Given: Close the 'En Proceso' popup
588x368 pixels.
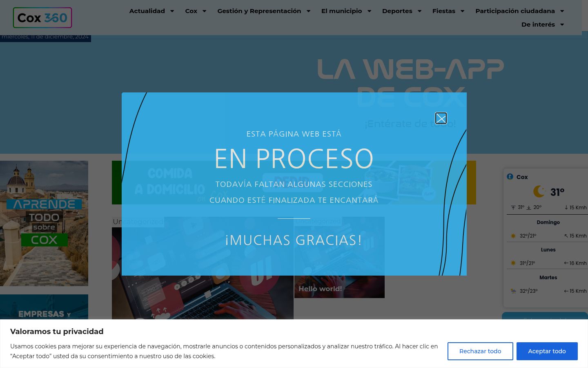Looking at the screenshot, I should 441,118.
